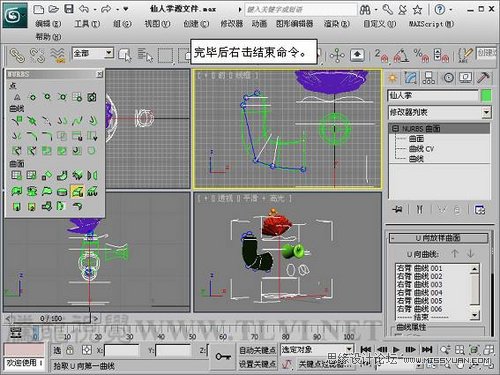The height and width of the screenshot is (375, 500).
Task: Select the Create UV Loft Surface tool
Action: 92,191
